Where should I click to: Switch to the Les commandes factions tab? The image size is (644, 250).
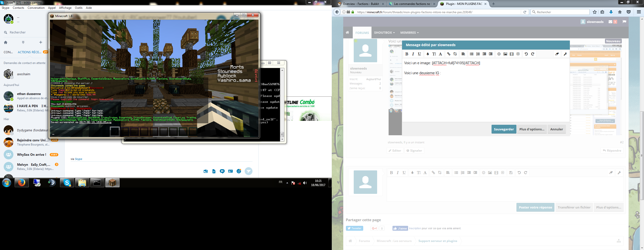(x=412, y=4)
